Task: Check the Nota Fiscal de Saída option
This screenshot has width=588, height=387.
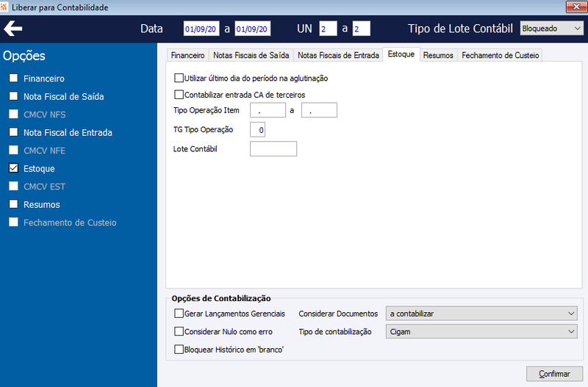Action: [13, 96]
